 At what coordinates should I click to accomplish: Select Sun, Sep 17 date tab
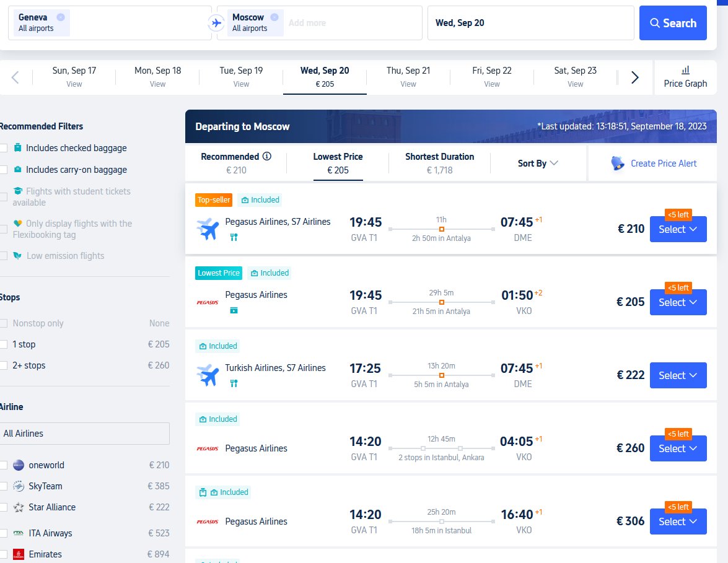(74, 77)
